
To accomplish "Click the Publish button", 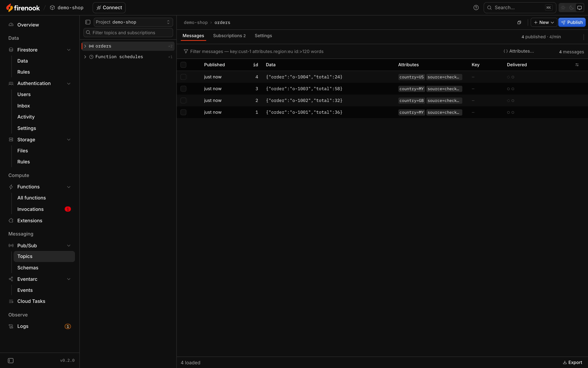I will (x=572, y=22).
